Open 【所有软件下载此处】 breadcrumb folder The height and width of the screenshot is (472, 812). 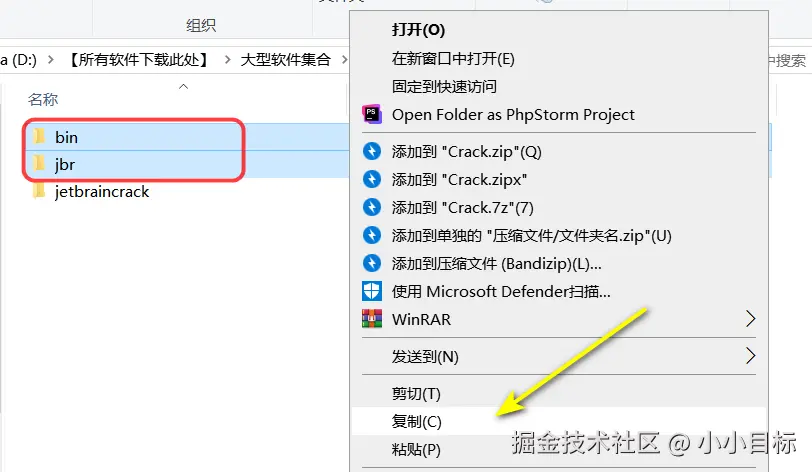click(x=139, y=60)
